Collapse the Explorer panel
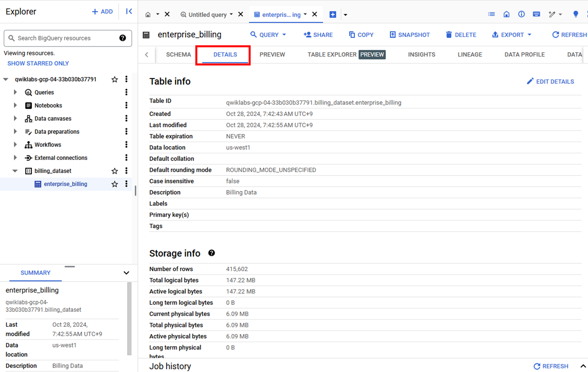 click(129, 12)
